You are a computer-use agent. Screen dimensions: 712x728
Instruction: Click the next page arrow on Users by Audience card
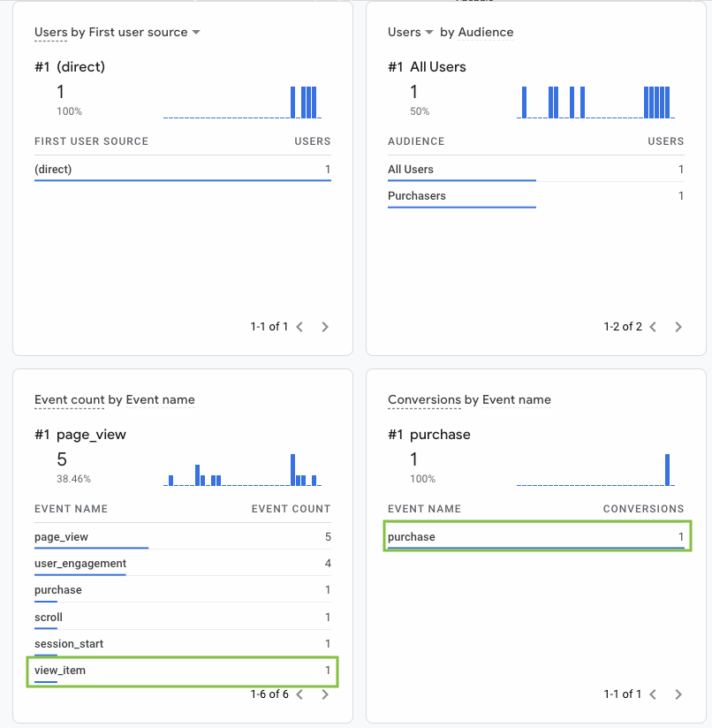pos(678,327)
